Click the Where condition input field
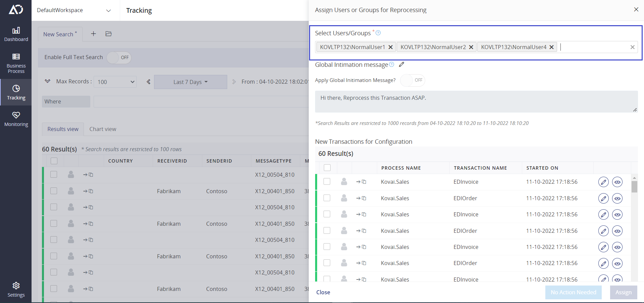Viewport: 644px width, 303px height. coord(201,101)
